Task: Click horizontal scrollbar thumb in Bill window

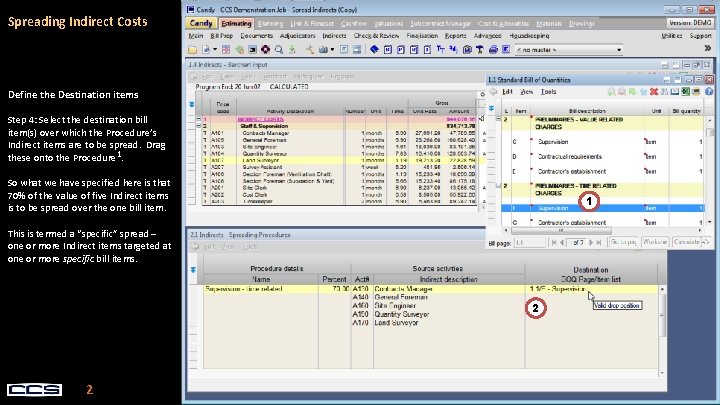Action: [561, 231]
